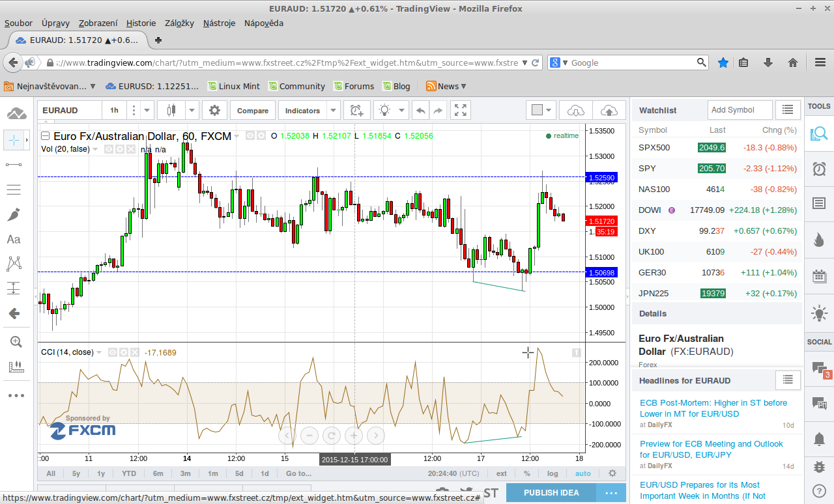The height and width of the screenshot is (504, 834).
Task: Show more drawing tools via three dots
Action: 16,395
